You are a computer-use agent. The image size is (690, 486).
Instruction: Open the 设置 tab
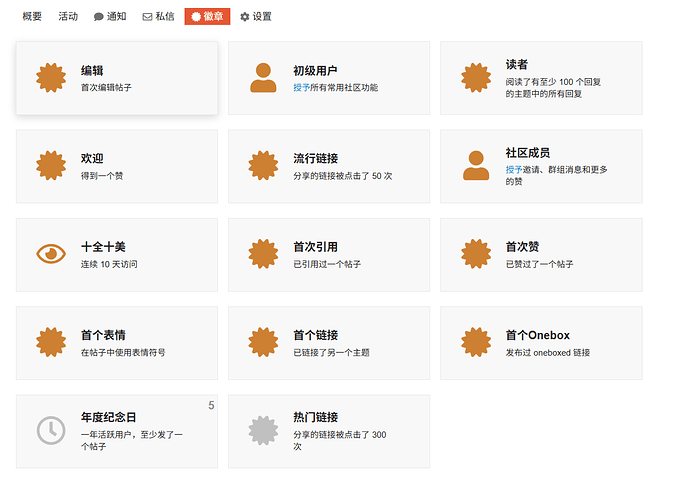pos(256,17)
